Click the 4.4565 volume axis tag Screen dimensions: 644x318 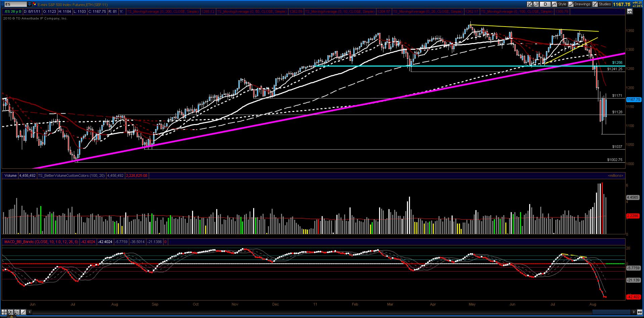tap(632, 197)
